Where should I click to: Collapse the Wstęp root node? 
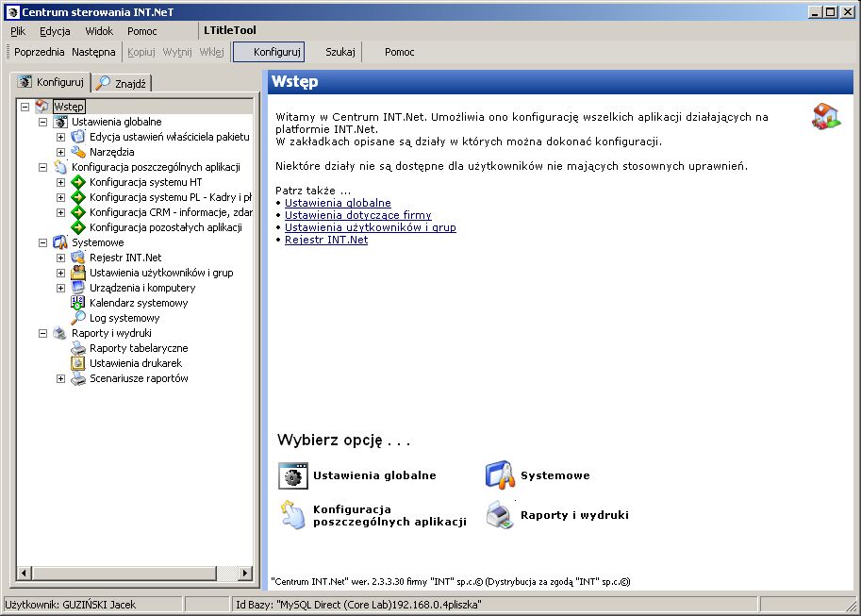(x=25, y=107)
